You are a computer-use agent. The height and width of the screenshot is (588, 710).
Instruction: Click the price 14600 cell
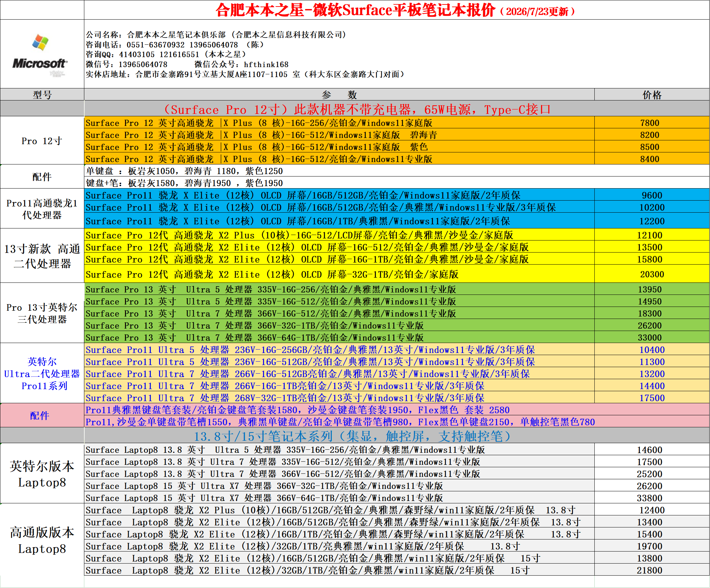pos(652,450)
